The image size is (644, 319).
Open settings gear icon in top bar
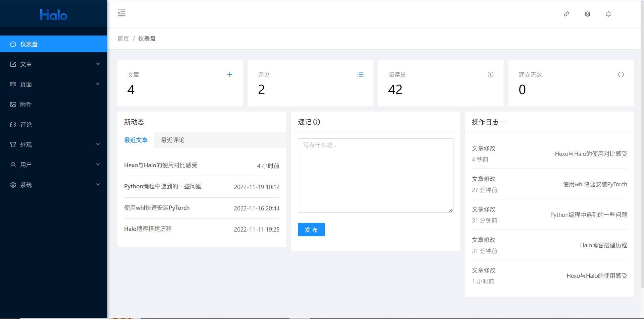click(587, 14)
